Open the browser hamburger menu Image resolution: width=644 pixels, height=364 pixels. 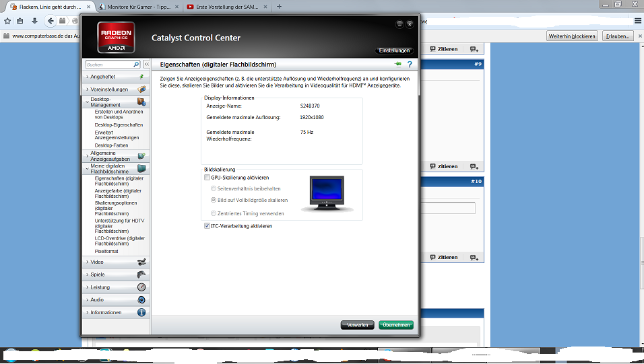638,21
